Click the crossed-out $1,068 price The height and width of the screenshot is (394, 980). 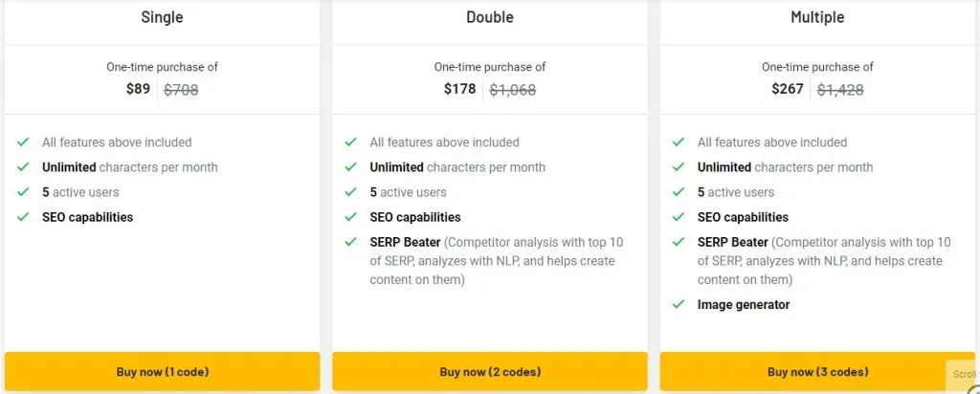513,91
